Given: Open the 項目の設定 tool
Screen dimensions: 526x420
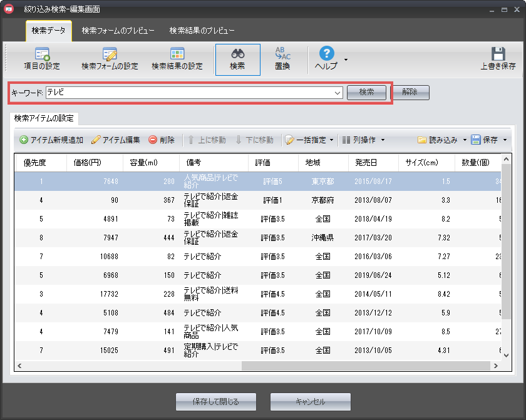Looking at the screenshot, I should 42,59.
